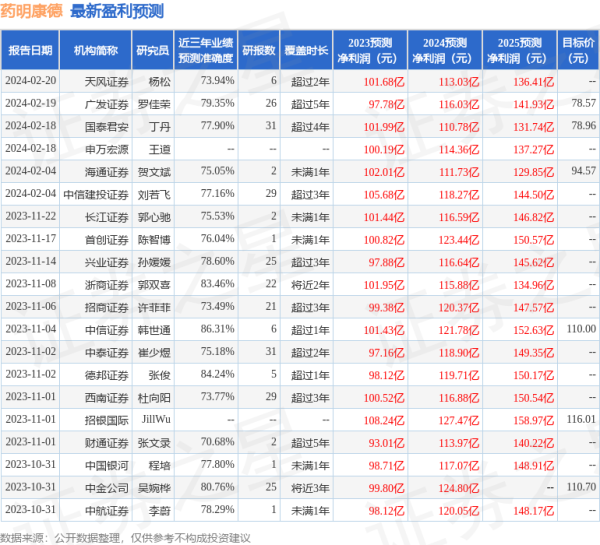Click target price 78.57
The height and width of the screenshot is (545, 600).
584,103
